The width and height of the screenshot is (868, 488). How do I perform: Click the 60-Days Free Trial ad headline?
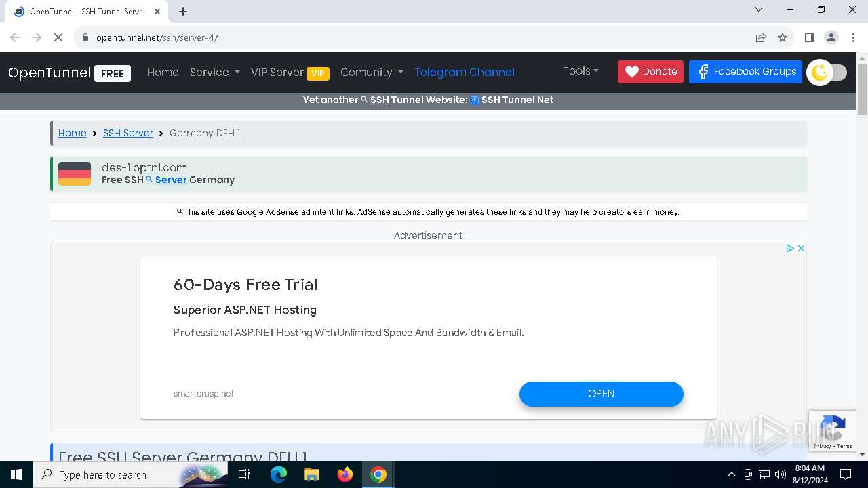pyautogui.click(x=245, y=285)
